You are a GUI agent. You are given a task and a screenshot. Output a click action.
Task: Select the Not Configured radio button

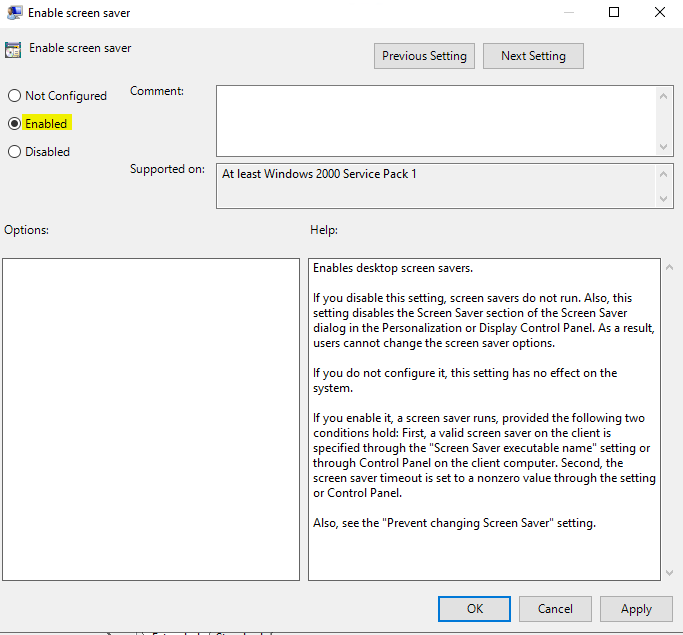pyautogui.click(x=14, y=96)
